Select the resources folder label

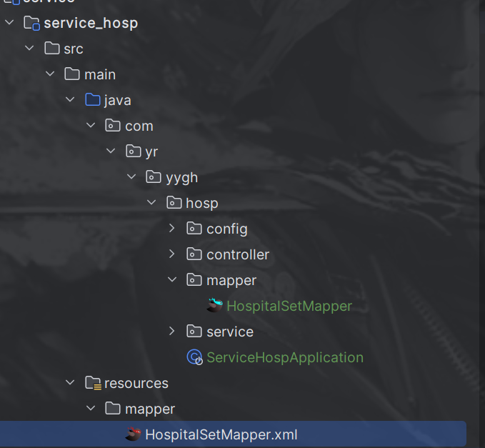[x=136, y=384]
